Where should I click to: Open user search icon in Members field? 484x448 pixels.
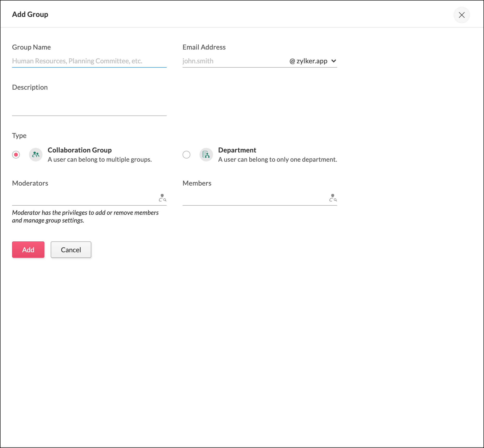tap(333, 198)
